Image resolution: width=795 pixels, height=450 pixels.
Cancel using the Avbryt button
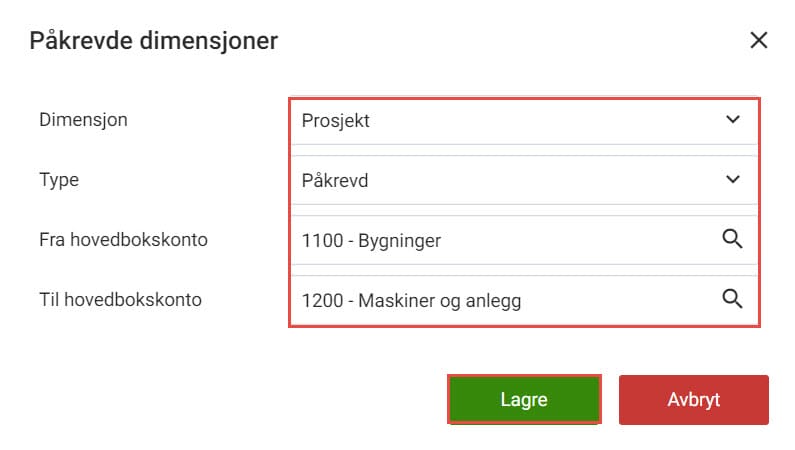694,399
